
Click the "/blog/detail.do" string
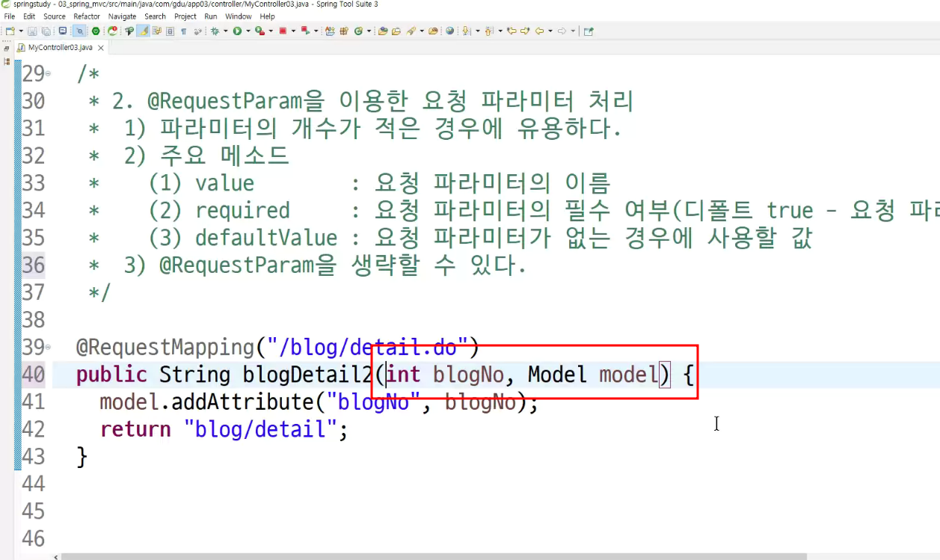tap(368, 348)
